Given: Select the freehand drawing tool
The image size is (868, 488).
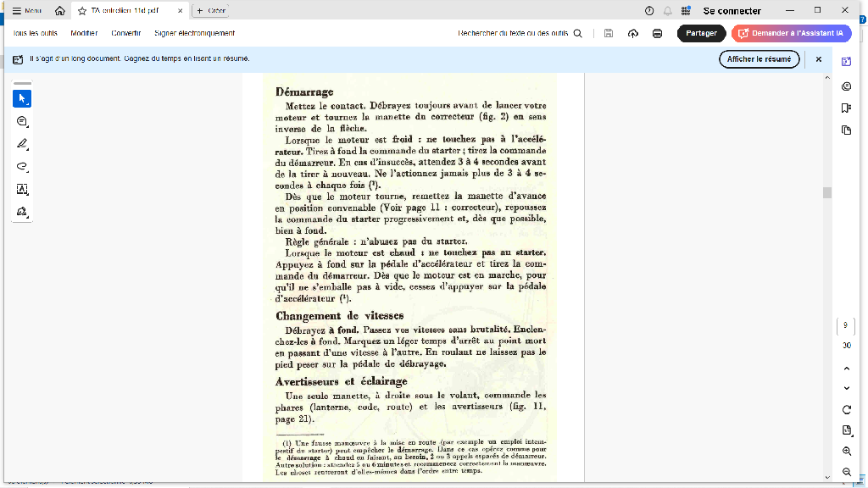Looking at the screenshot, I should coord(22,167).
